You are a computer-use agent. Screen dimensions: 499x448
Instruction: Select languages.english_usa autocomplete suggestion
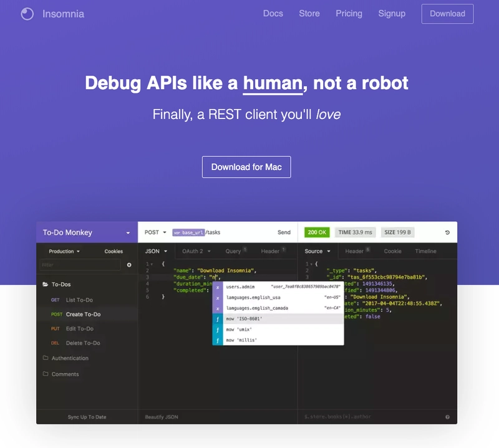[x=278, y=298]
